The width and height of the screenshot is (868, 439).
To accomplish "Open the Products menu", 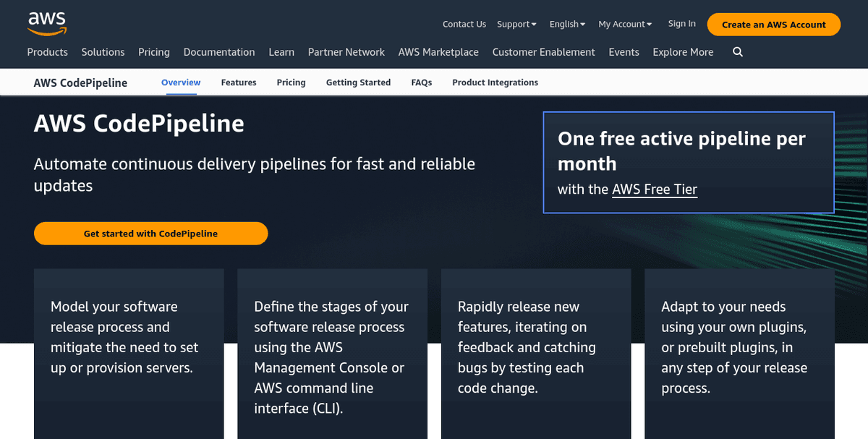I will [x=47, y=51].
